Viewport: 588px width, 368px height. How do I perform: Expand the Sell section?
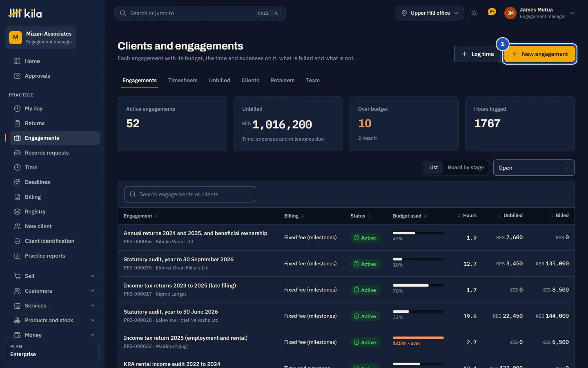tap(55, 276)
